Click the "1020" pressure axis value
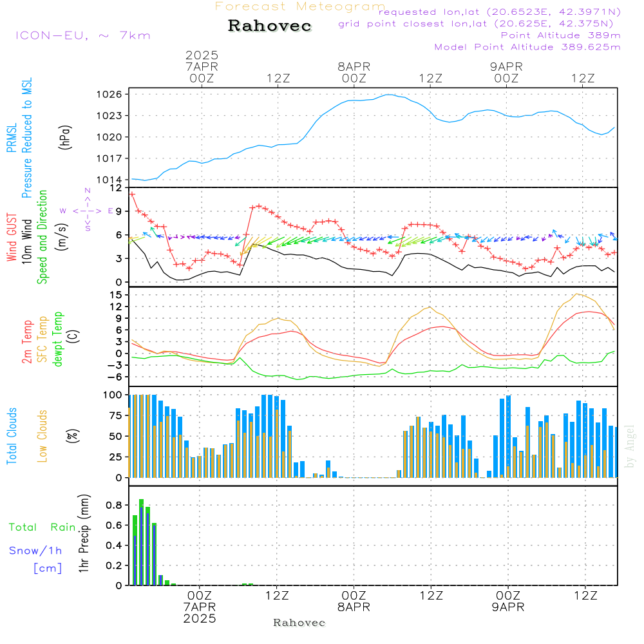This screenshot has height=644, width=644. click(109, 137)
